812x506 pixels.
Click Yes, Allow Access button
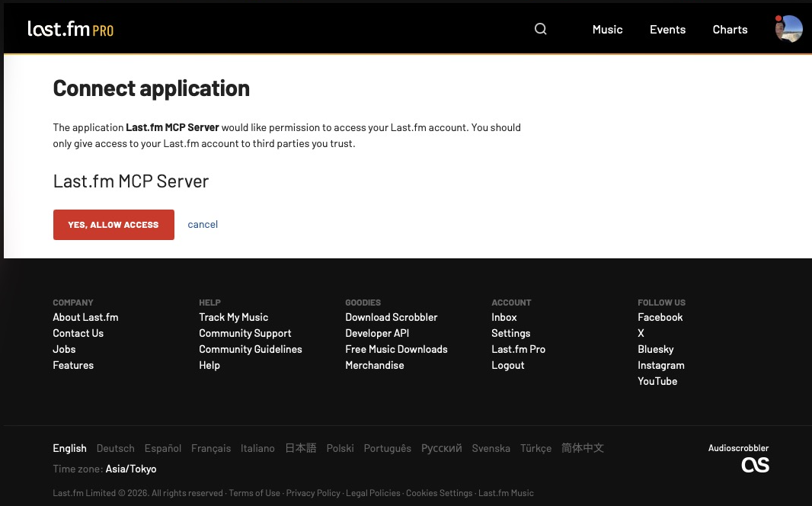pos(113,225)
